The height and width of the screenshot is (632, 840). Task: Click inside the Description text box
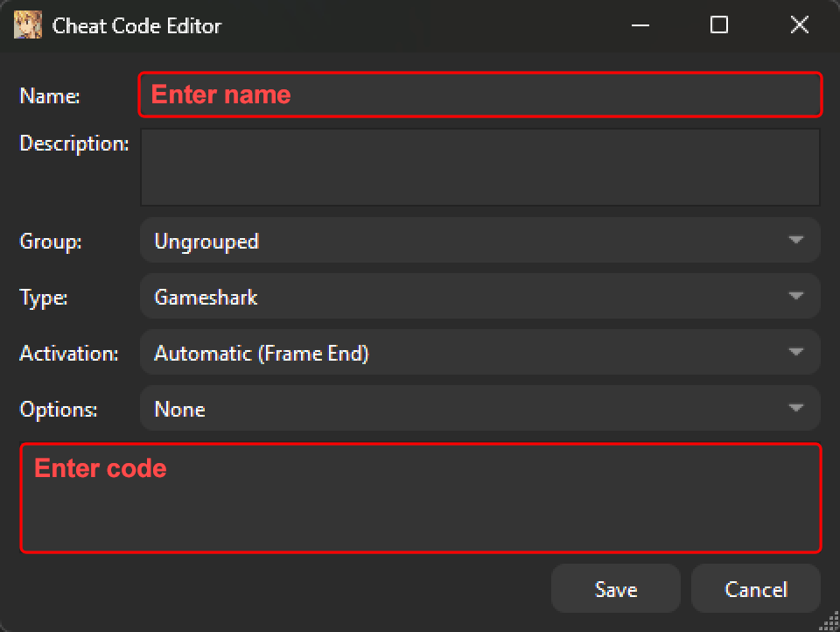[x=479, y=166]
